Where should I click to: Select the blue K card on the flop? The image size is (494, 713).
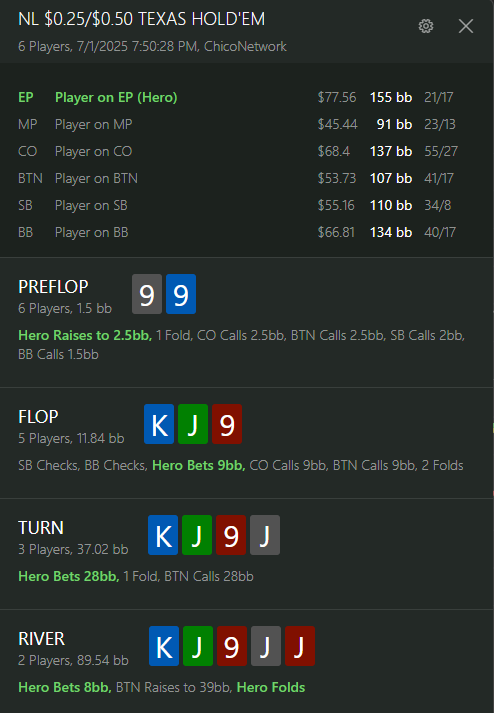coord(159,424)
